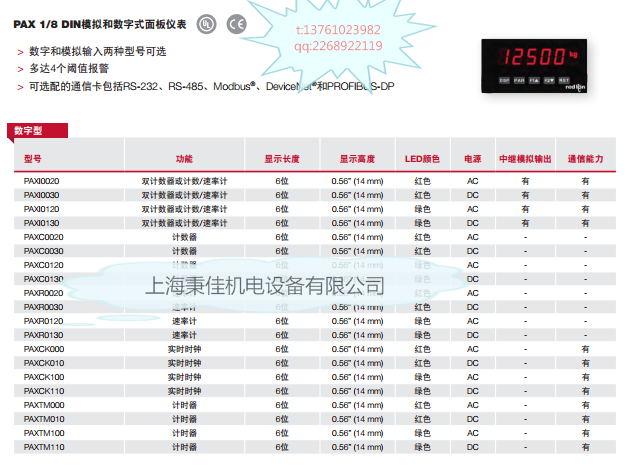636x469 pixels.
Task: Click 速率计 function in the PAXR0130 row
Action: (x=184, y=335)
